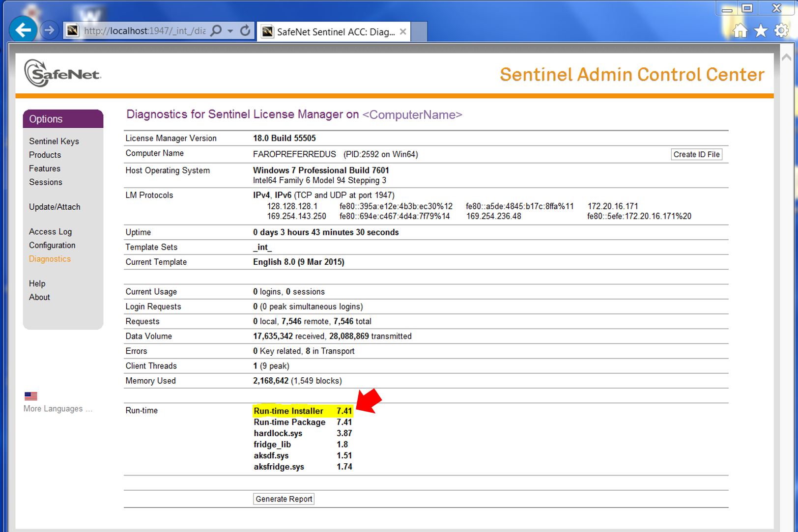Click the '_int_' template set value
Screen dimensions: 798x532
(x=262, y=248)
